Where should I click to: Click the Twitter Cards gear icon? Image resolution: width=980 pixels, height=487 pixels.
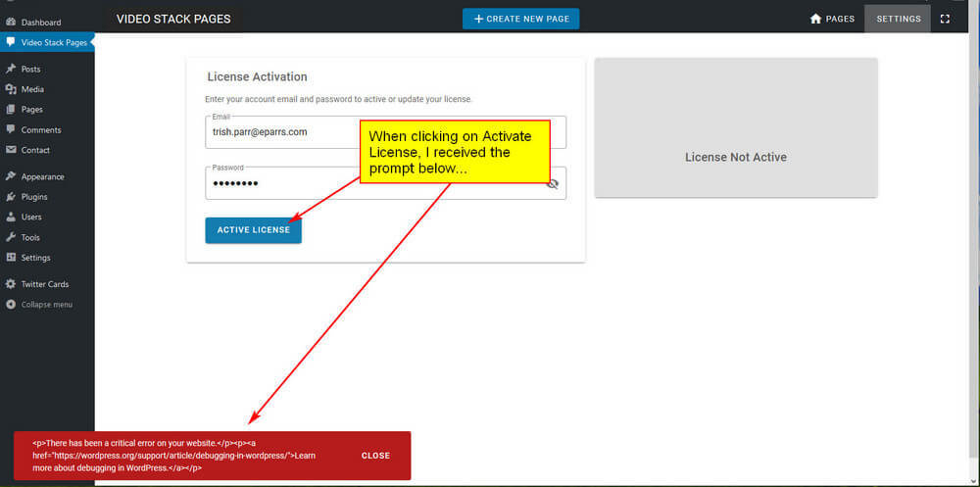10,284
